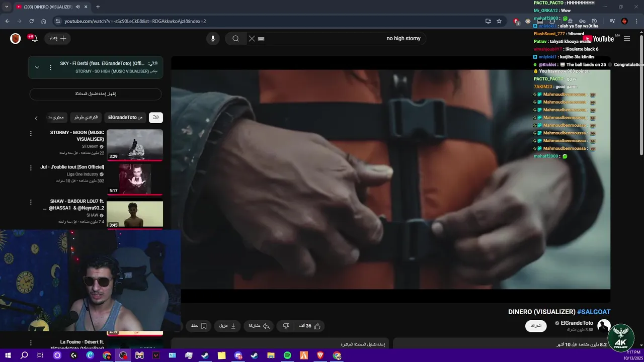Image resolution: width=644 pixels, height=362 pixels.
Task: Open YouTube notifications bell
Action: coord(34,39)
